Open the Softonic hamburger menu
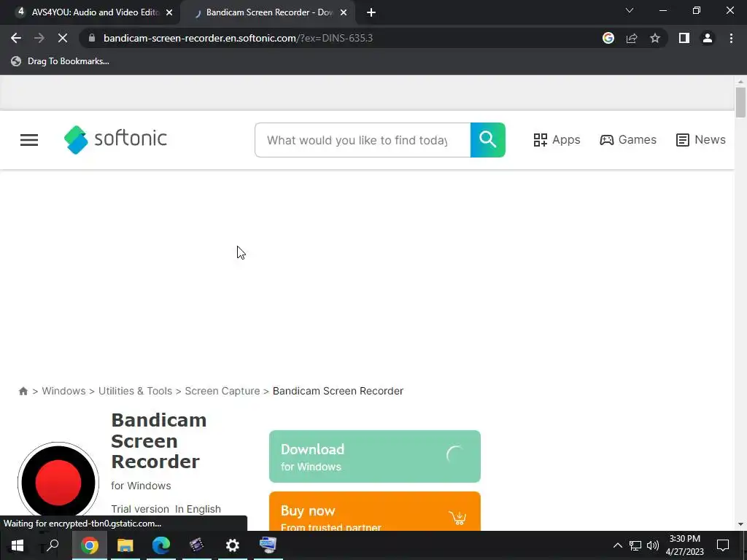The height and width of the screenshot is (560, 747). click(x=29, y=140)
